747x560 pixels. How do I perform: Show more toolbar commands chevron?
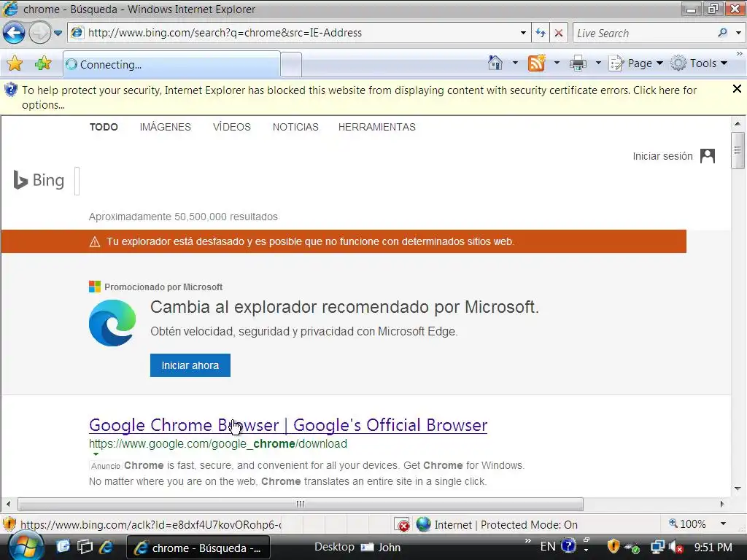point(740,53)
